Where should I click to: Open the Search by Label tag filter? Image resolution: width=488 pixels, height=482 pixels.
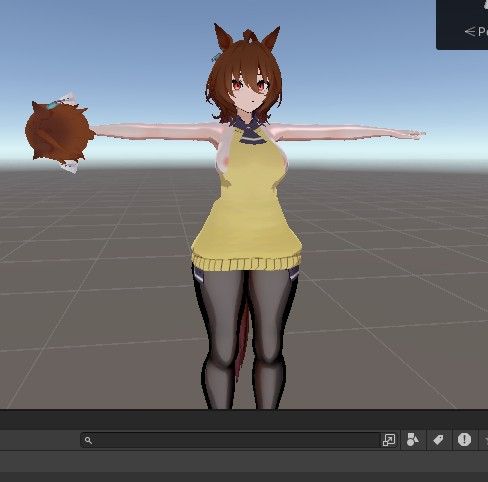click(x=438, y=440)
